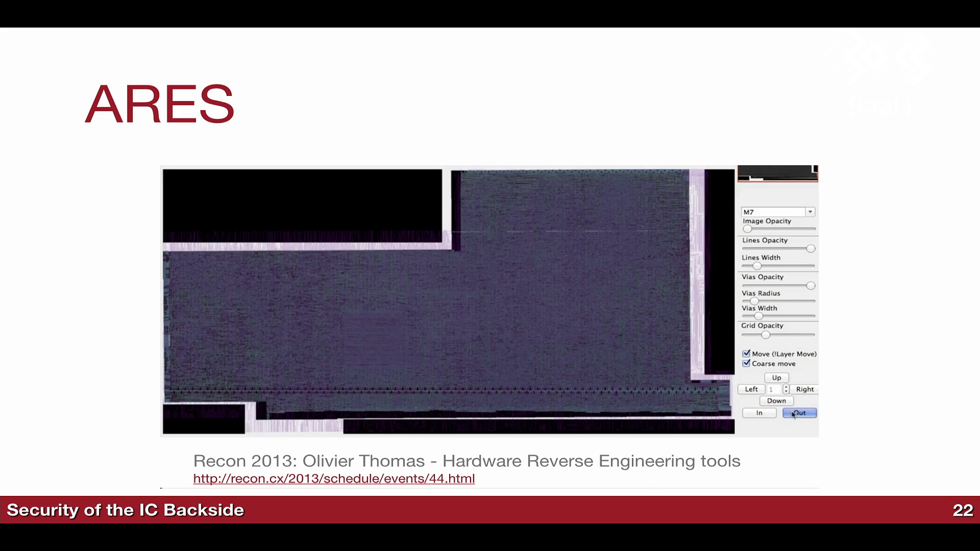The image size is (980, 551).
Task: Click the 'Vias Radius' label
Action: 761,293
